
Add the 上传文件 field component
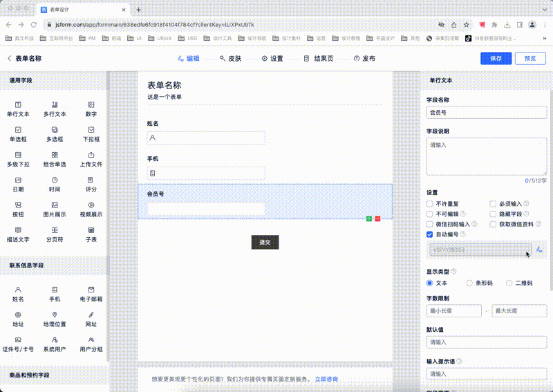[x=91, y=159]
